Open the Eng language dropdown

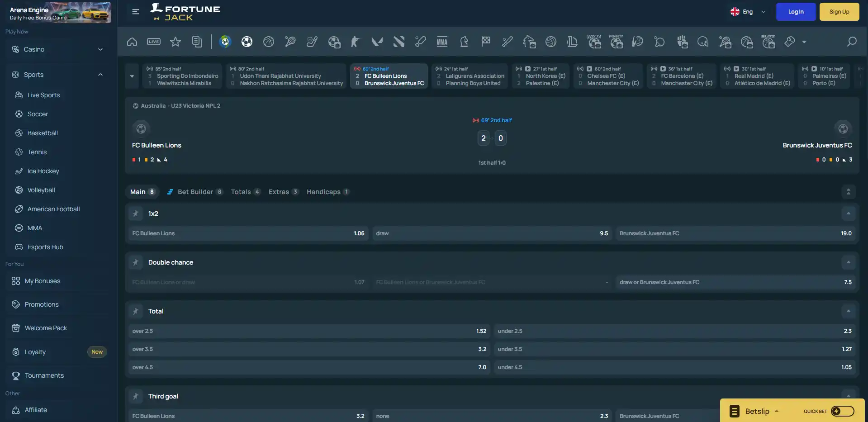pos(748,12)
